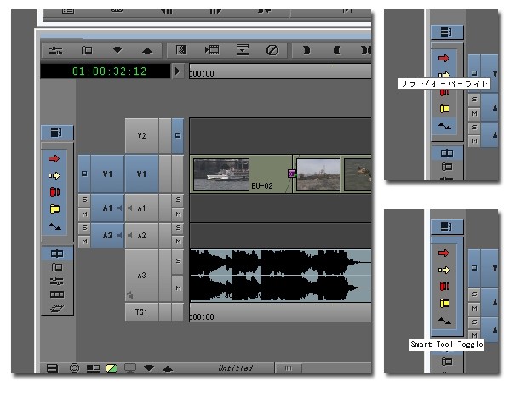Click the down triangle in bottom bar
This screenshot has width=532, height=399.
pos(149,368)
